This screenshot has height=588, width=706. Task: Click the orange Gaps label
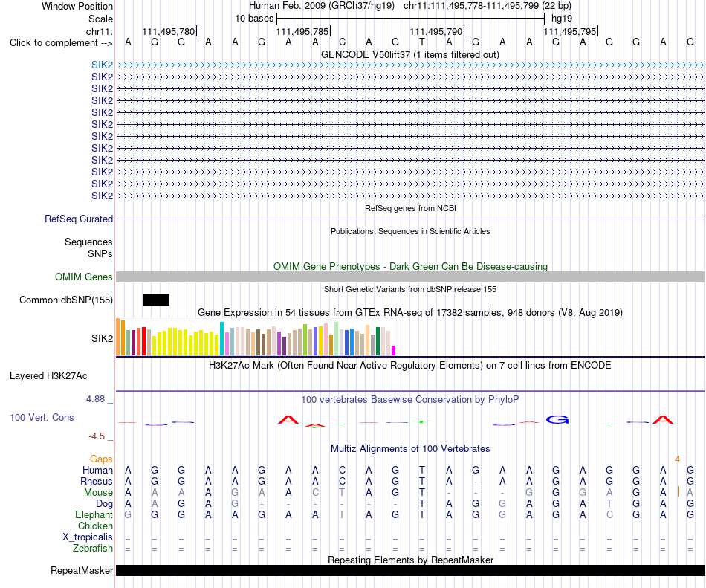pos(101,459)
